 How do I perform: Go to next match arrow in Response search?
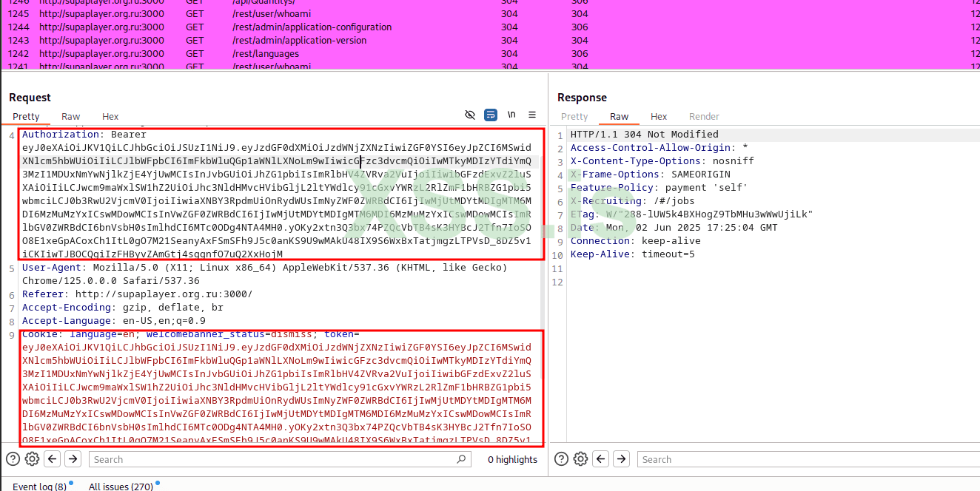point(622,459)
